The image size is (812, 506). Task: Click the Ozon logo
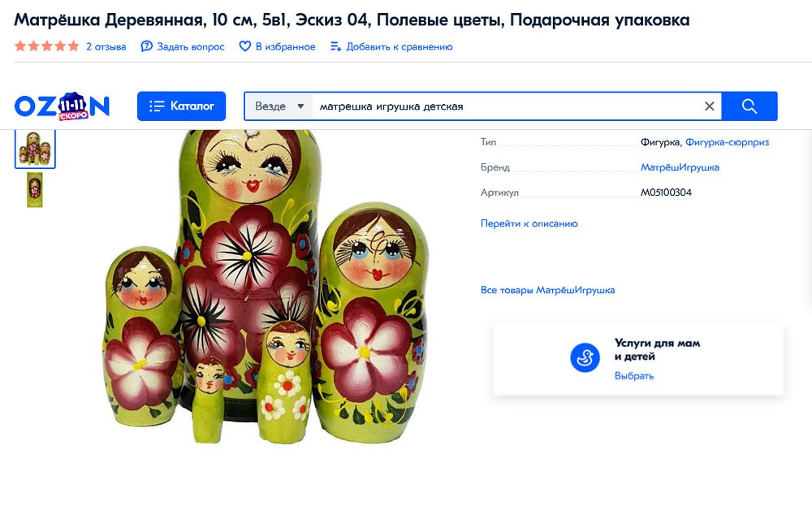61,104
